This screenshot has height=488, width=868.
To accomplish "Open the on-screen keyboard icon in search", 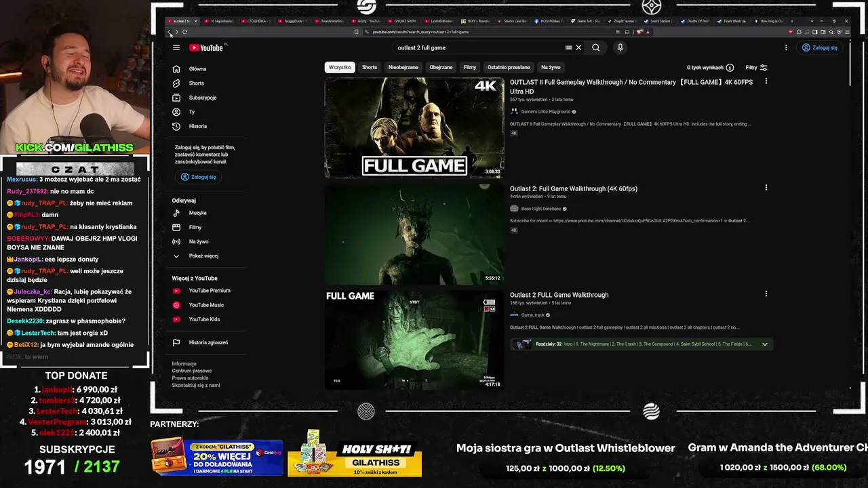I will pos(568,47).
